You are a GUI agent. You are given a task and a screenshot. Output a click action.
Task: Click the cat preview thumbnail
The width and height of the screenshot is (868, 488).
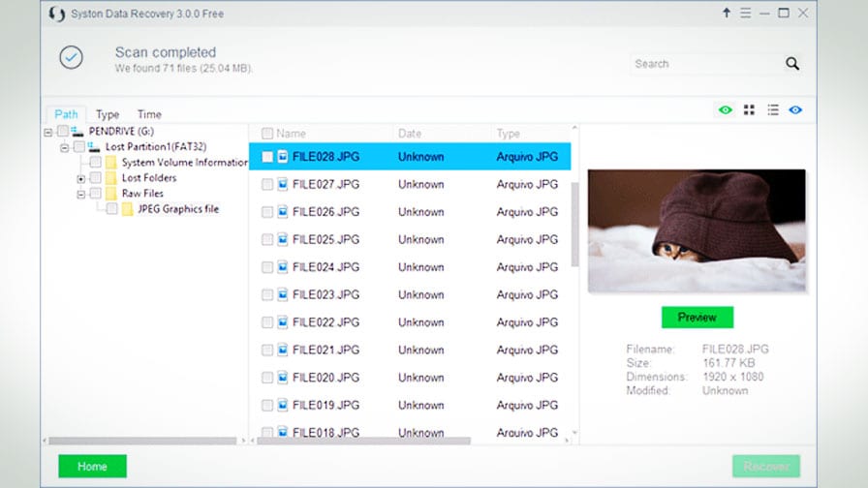coord(697,230)
